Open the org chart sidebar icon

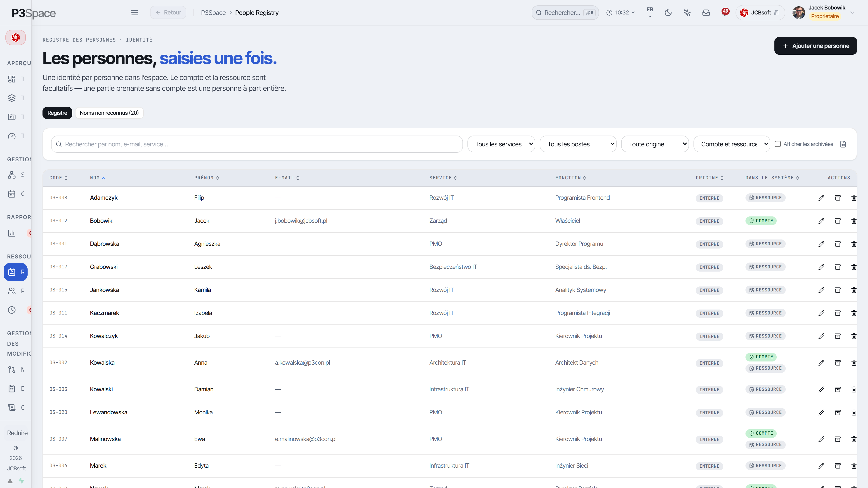pyautogui.click(x=12, y=175)
